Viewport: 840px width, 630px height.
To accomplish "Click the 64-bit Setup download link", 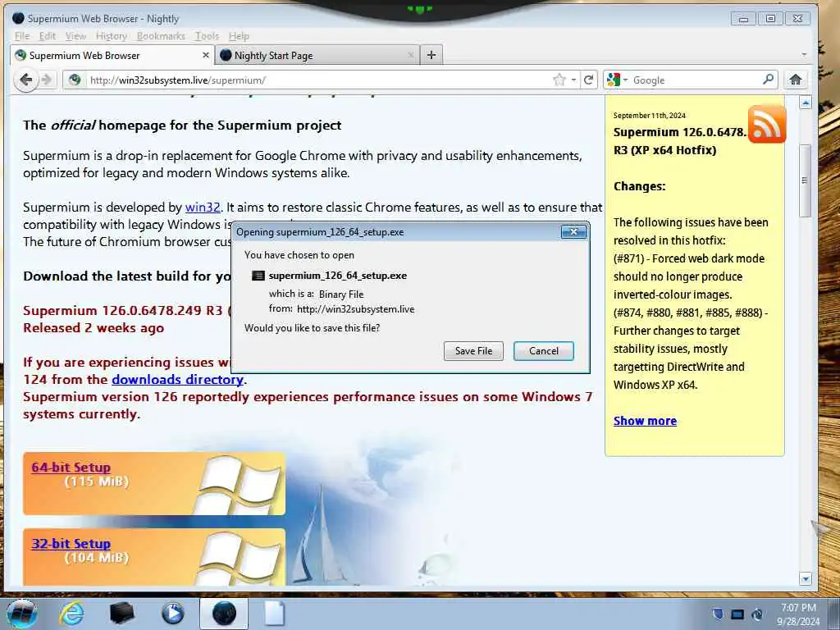I will click(71, 467).
